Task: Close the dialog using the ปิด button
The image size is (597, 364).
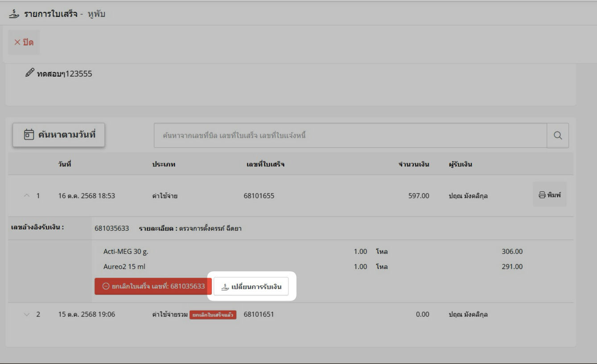Action: click(x=24, y=42)
